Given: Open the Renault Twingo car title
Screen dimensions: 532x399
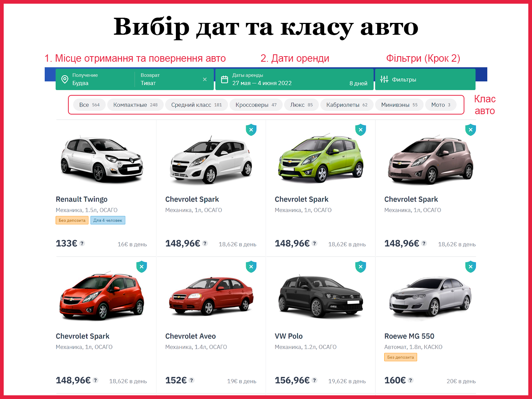Looking at the screenshot, I should tap(82, 199).
